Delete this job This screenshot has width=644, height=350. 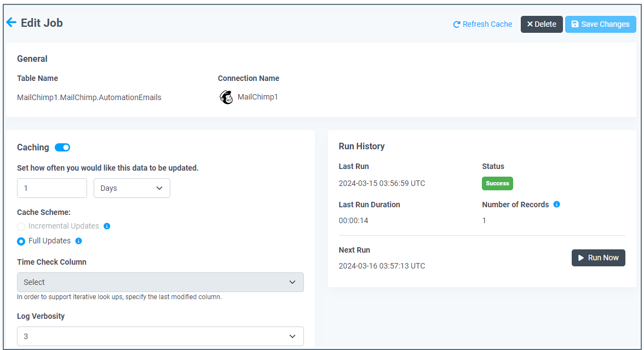541,24
